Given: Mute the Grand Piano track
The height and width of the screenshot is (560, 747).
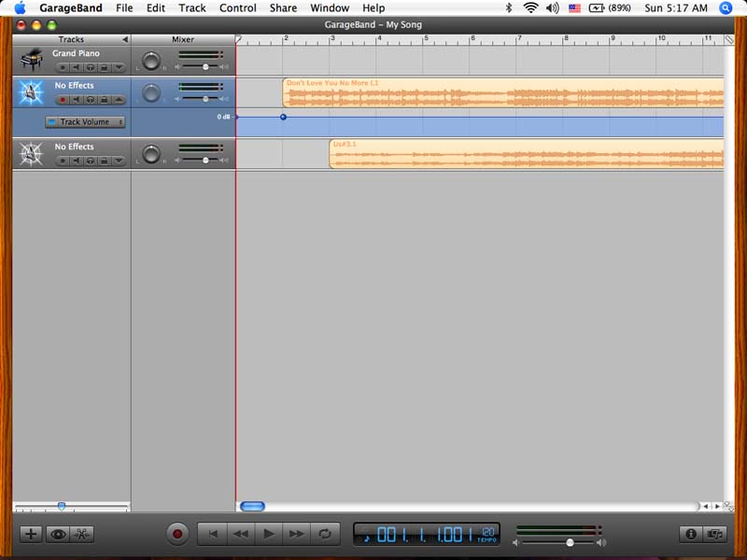Looking at the screenshot, I should click(77, 67).
